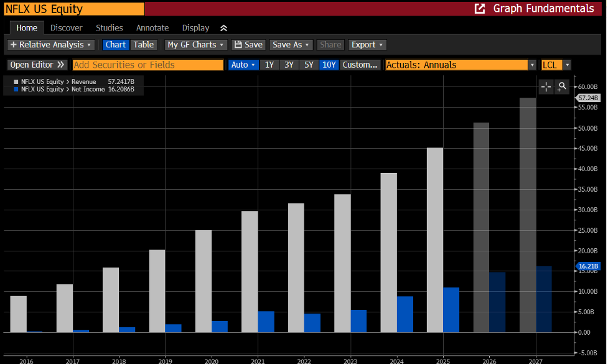Click the 2016 revenue bar
Viewport: 608px width, 364px height.
18,314
